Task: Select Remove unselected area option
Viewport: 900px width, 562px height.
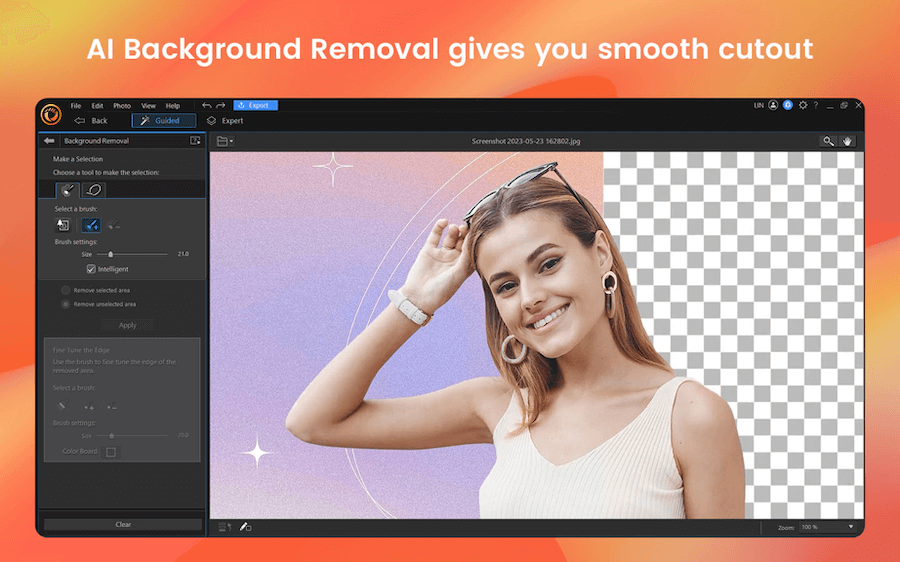Action: click(x=65, y=304)
